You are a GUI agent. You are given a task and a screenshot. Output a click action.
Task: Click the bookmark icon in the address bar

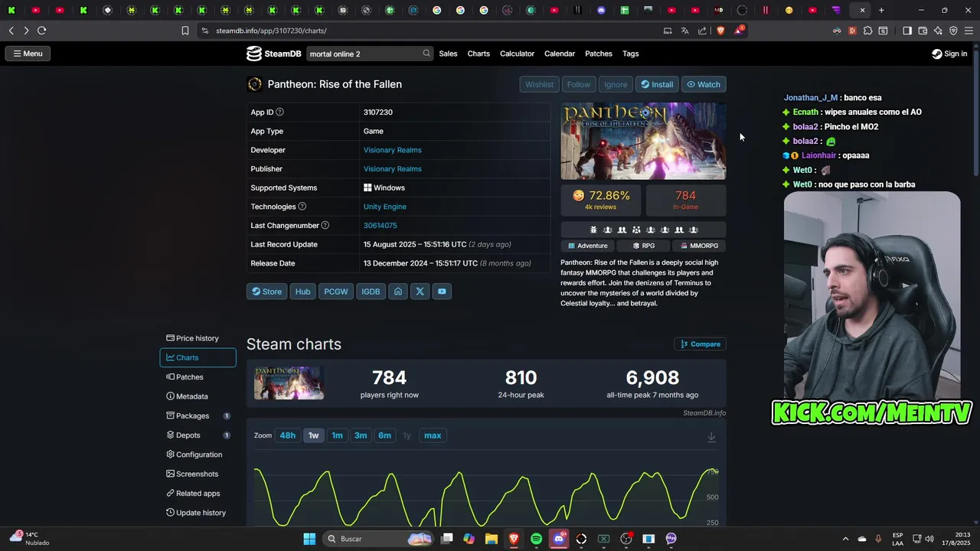tap(185, 31)
